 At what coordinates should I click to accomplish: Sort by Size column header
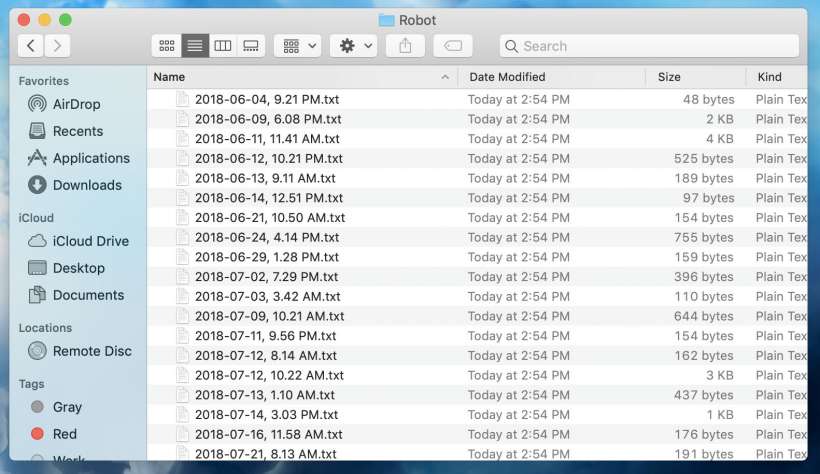click(695, 77)
